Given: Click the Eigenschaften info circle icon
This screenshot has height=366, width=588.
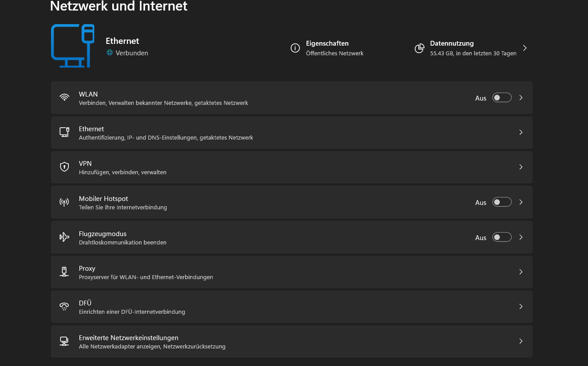Looking at the screenshot, I should [x=295, y=48].
